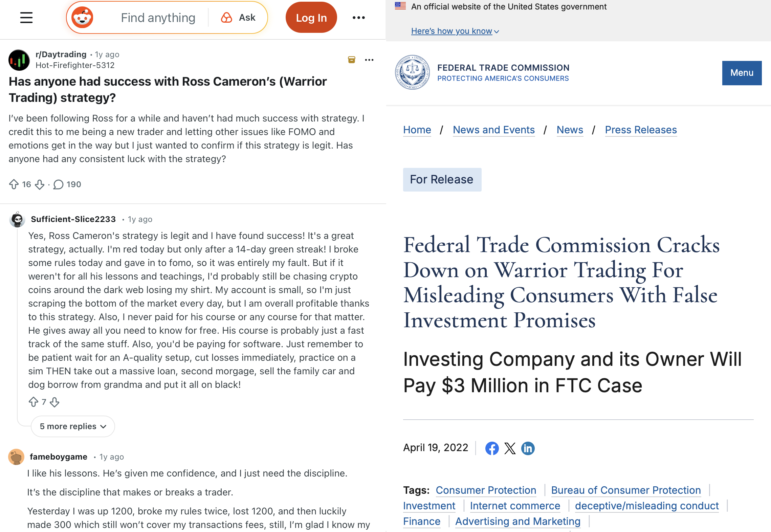The height and width of the screenshot is (532, 771).
Task: Share the press release on X
Action: [510, 448]
